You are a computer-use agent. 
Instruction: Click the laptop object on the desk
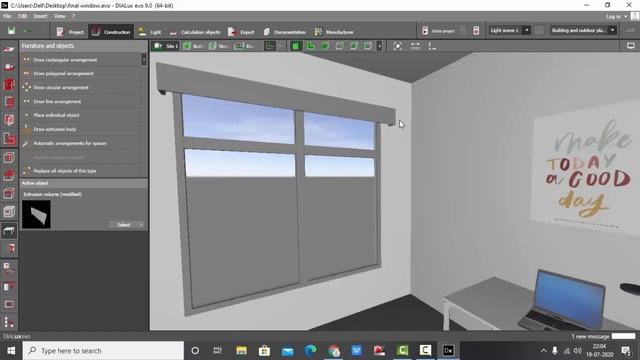click(x=564, y=299)
